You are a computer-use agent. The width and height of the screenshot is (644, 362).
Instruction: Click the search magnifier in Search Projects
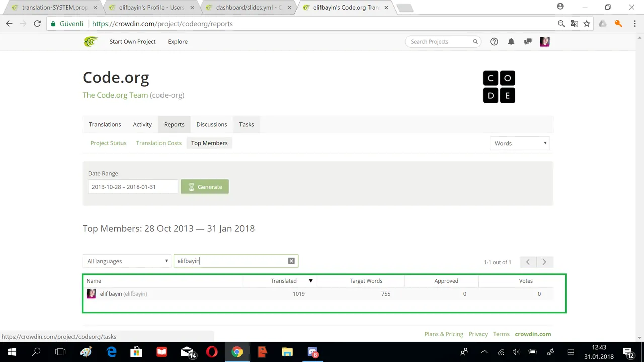click(475, 42)
